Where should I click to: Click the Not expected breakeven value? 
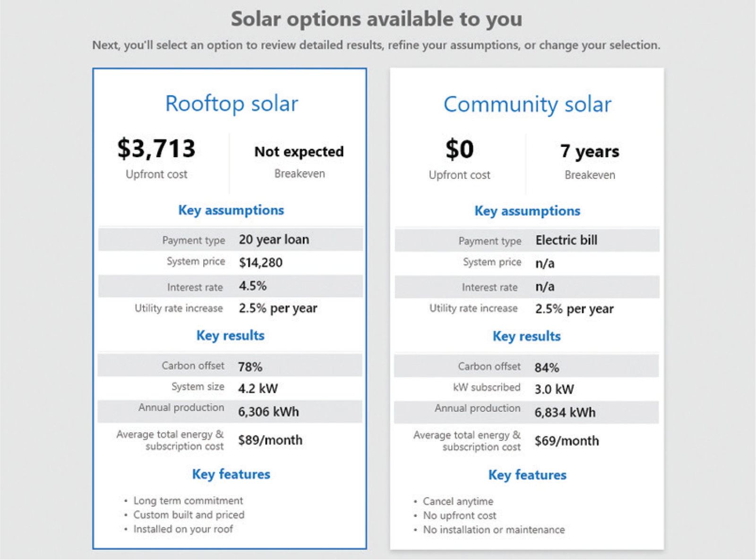click(x=299, y=152)
